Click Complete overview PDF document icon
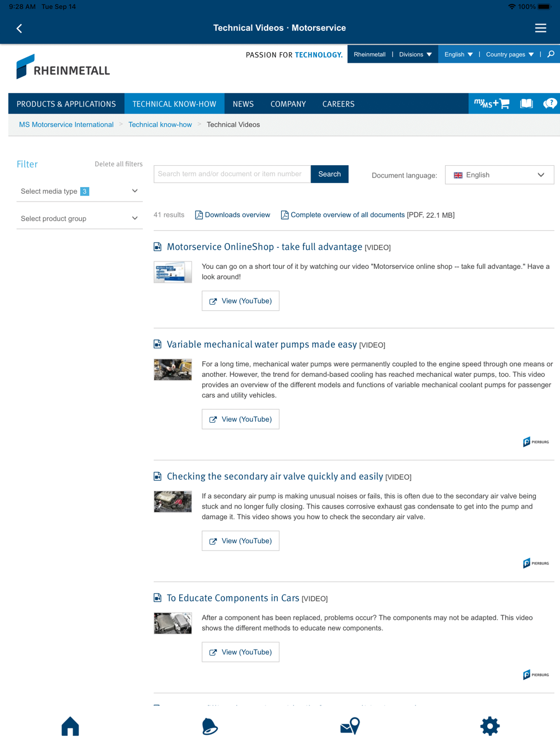This screenshot has width=560, height=747. tap(284, 215)
